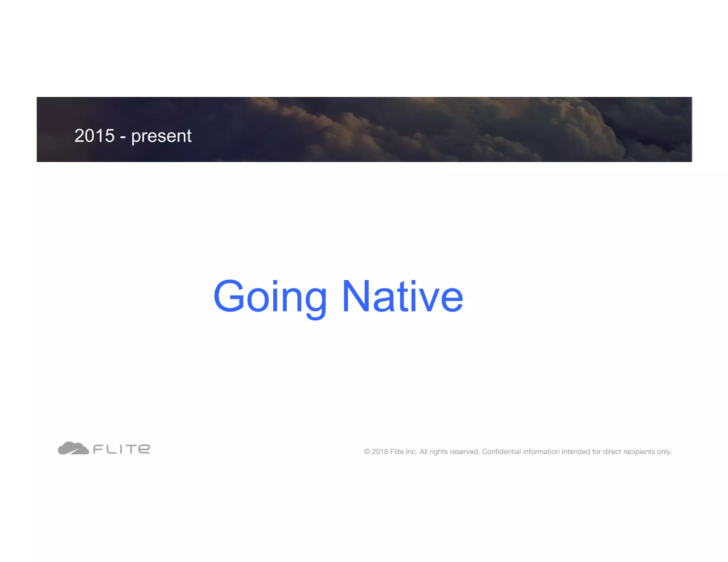Image resolution: width=728 pixels, height=562 pixels.
Task: Click the copyright © symbol
Action: tap(367, 452)
